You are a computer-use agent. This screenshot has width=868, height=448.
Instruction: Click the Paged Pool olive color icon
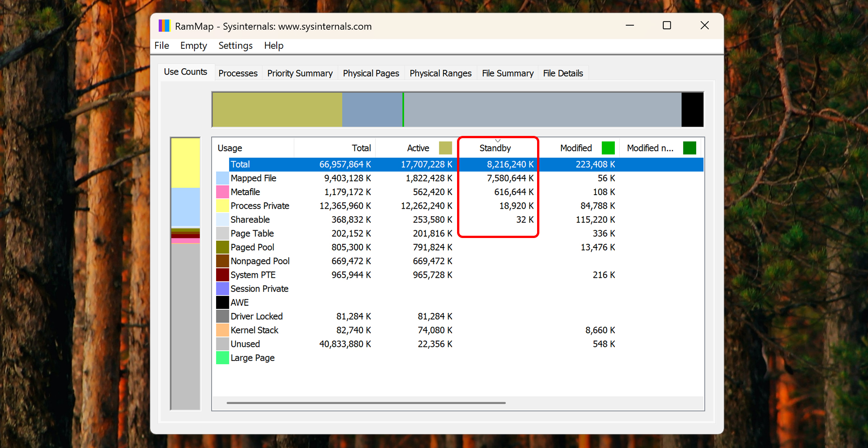pyautogui.click(x=222, y=247)
